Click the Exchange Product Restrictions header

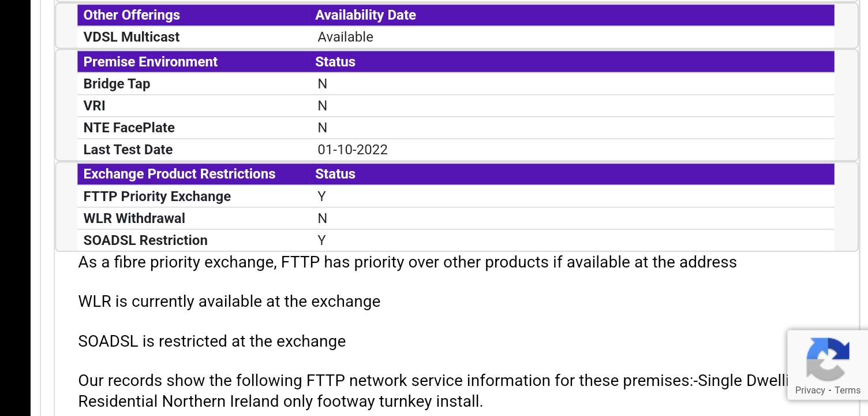[179, 173]
